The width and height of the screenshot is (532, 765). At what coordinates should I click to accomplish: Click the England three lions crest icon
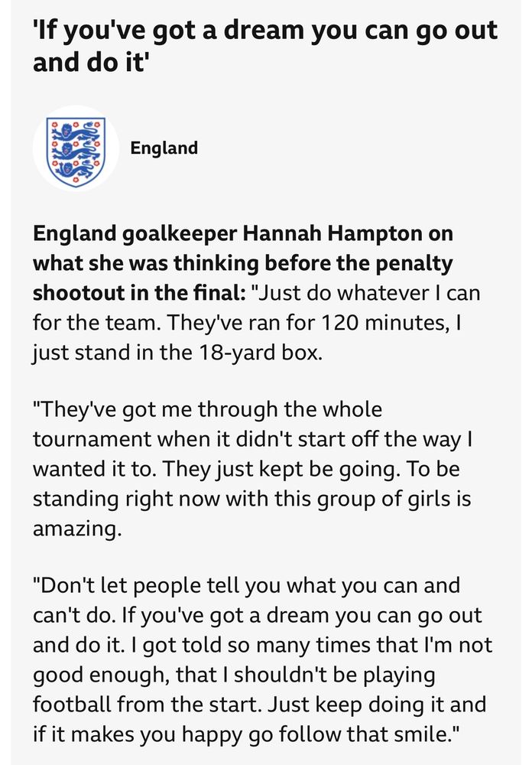point(76,148)
